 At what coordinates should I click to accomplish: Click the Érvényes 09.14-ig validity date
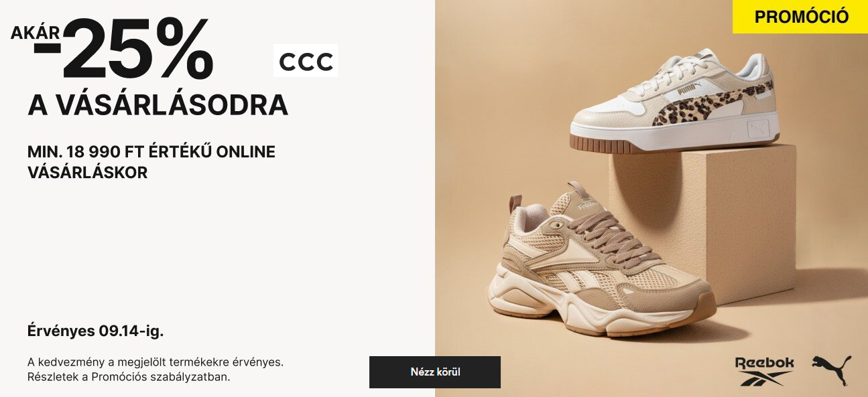tap(95, 331)
